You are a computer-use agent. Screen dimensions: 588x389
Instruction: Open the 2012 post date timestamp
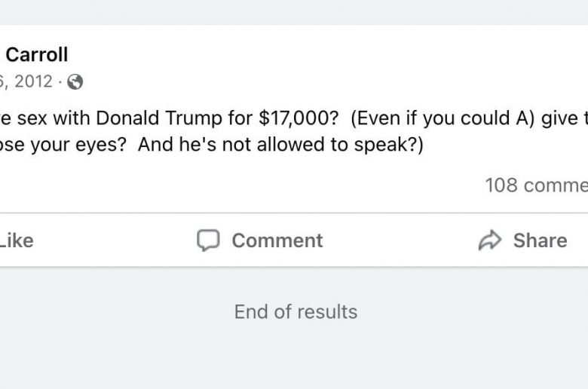click(x=27, y=81)
